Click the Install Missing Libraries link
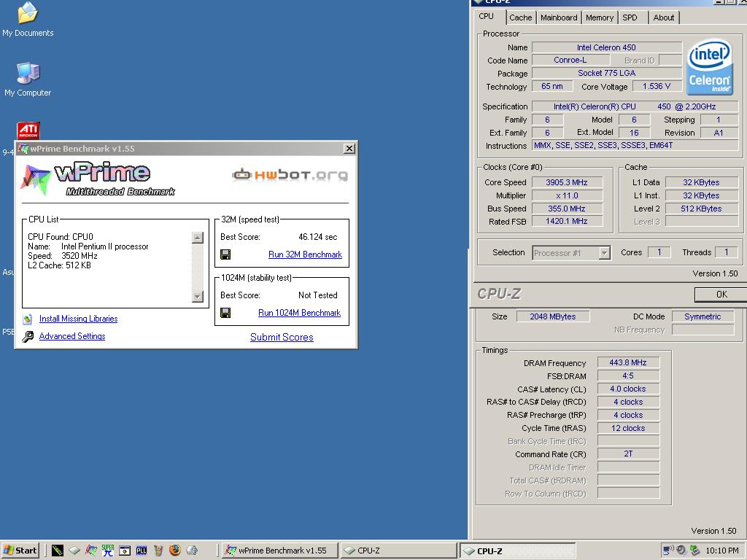 point(78,319)
